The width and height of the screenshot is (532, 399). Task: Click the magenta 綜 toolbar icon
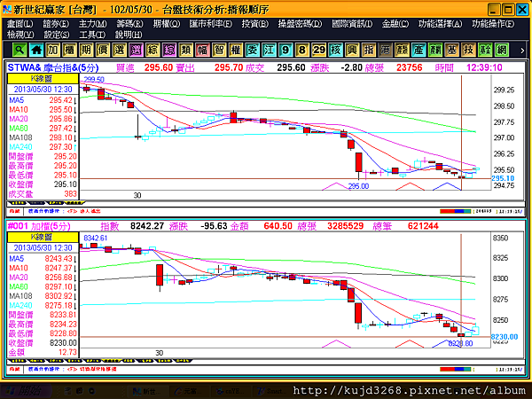[x=169, y=51]
